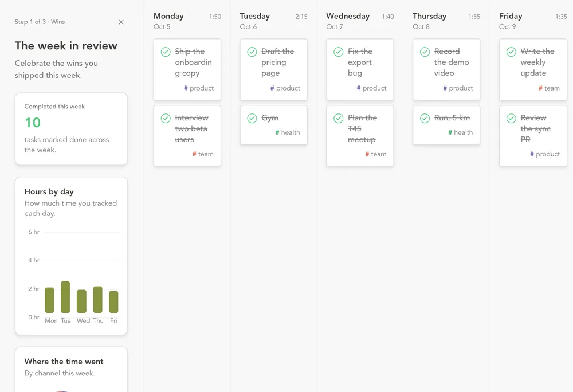Open the product tag on Record the demo video

[458, 88]
